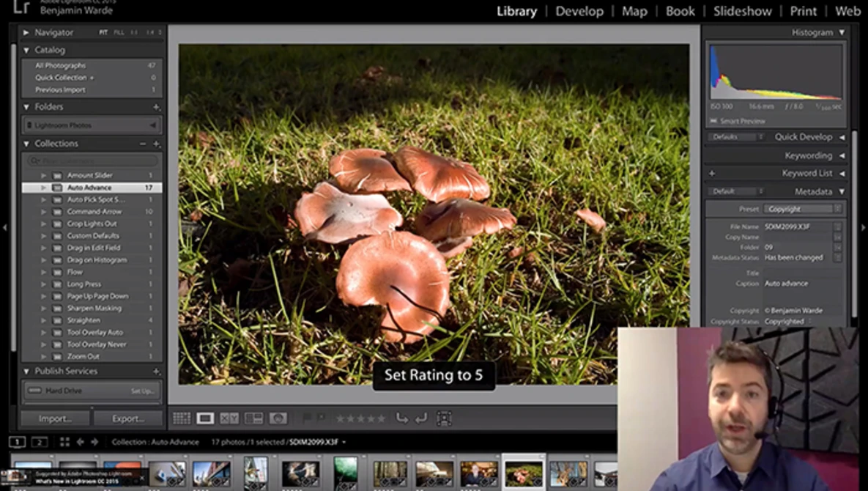Viewport: 868px width, 491px height.
Task: Click action button beside File Name field
Action: [x=837, y=226]
